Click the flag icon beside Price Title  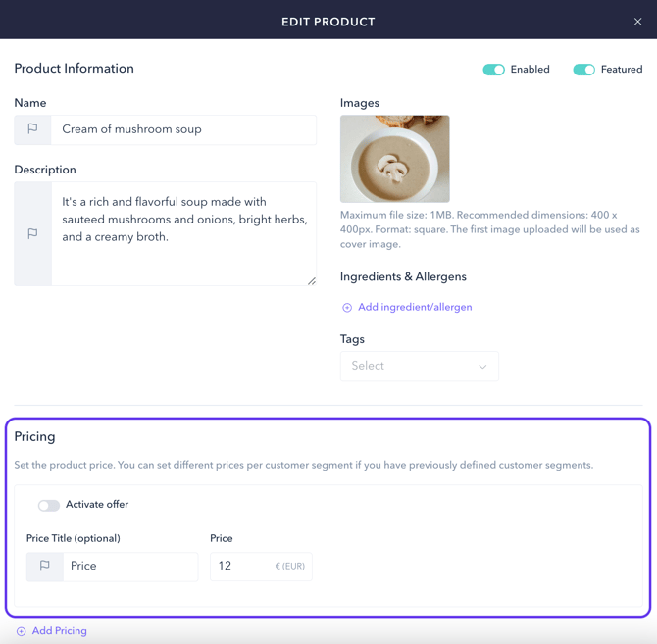point(44,566)
